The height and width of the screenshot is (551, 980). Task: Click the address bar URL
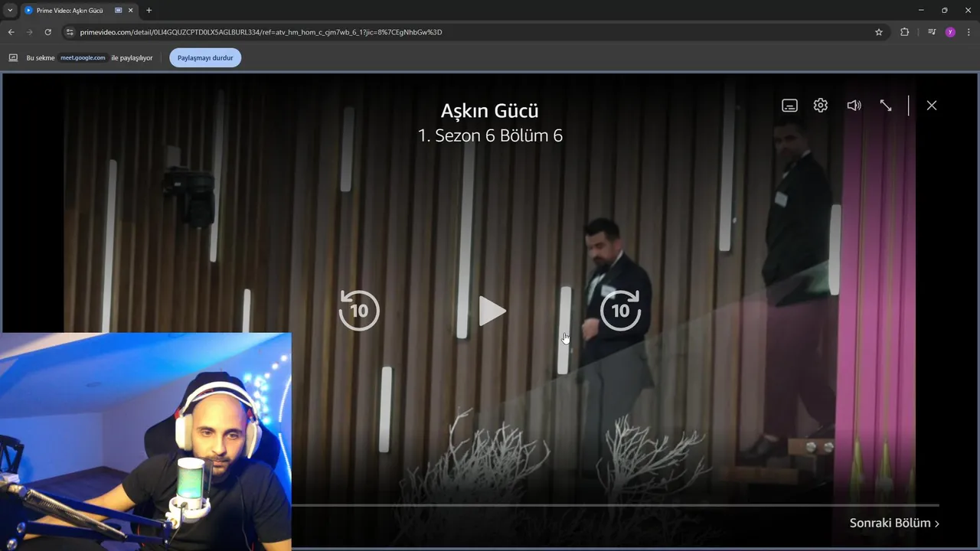(260, 32)
